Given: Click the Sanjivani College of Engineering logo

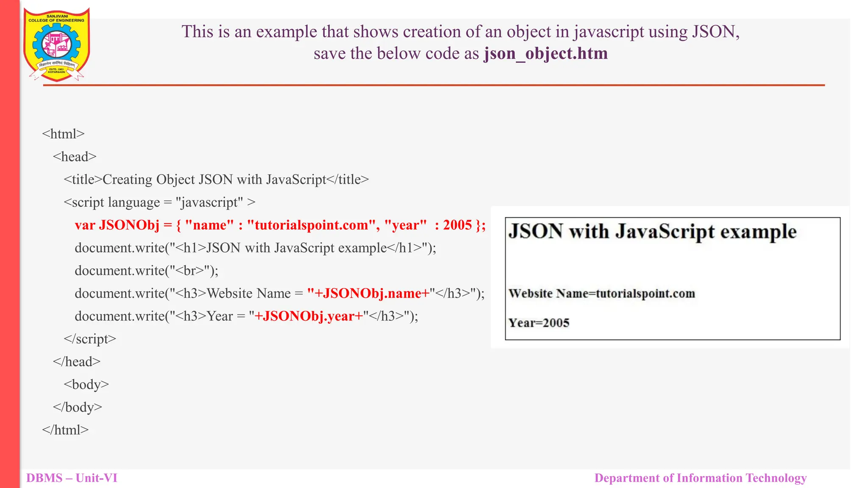Looking at the screenshot, I should coord(57,44).
